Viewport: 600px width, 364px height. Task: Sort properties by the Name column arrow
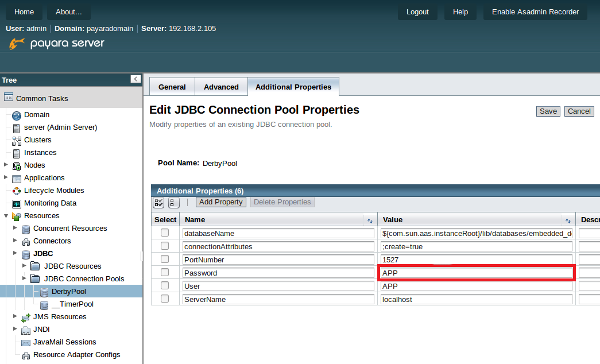tap(370, 220)
